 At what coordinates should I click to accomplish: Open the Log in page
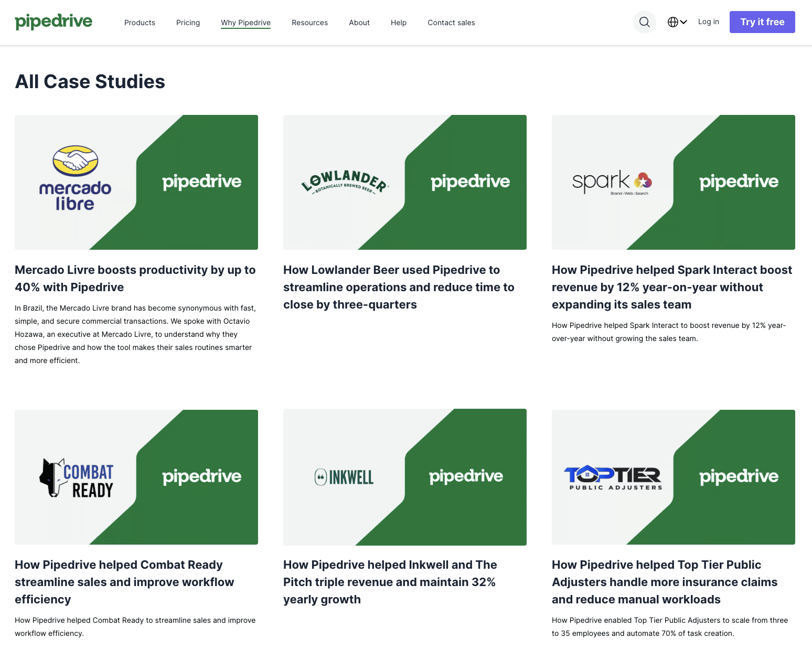click(x=708, y=22)
